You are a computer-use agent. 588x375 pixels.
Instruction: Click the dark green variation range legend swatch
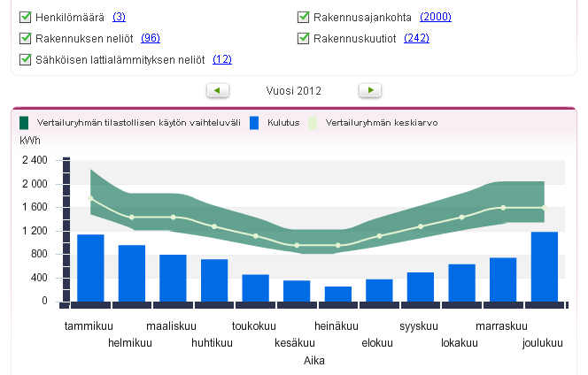point(24,123)
